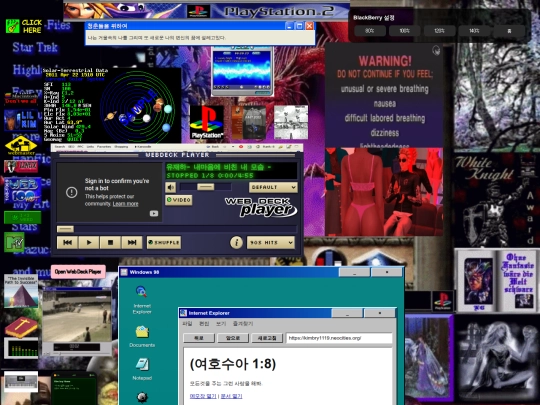The width and height of the screenshot is (540, 405).
Task: Click the Internet Explorer title bar icon
Action: pyautogui.click(x=184, y=313)
